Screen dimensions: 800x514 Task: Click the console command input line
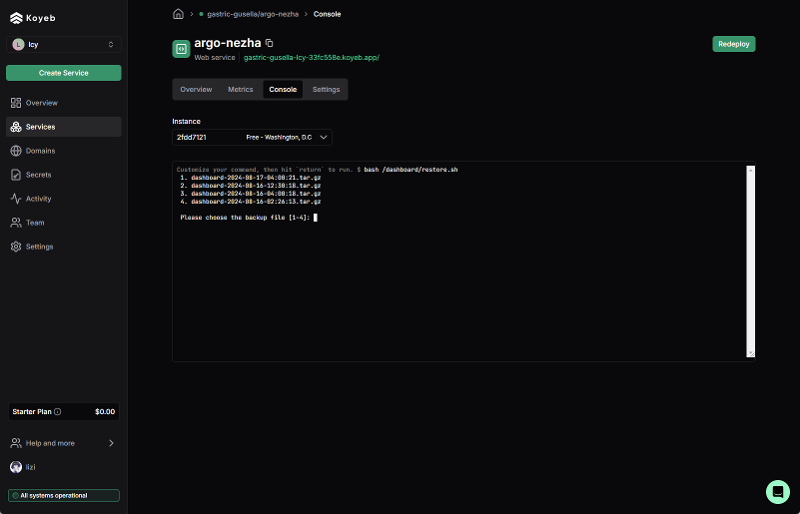click(x=317, y=169)
